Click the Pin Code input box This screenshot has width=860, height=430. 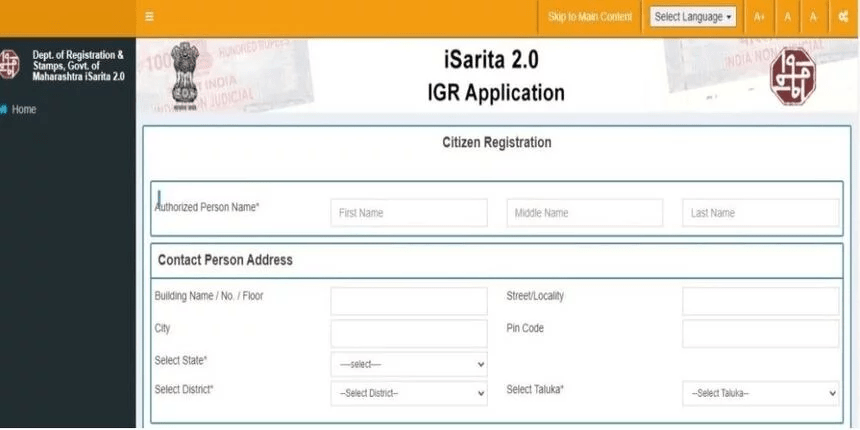tap(761, 333)
